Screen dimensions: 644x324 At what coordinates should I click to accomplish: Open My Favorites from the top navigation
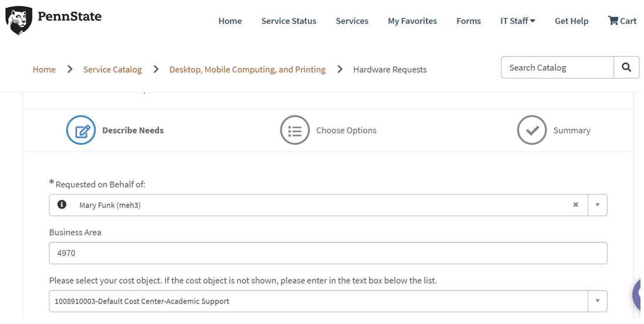pyautogui.click(x=412, y=21)
